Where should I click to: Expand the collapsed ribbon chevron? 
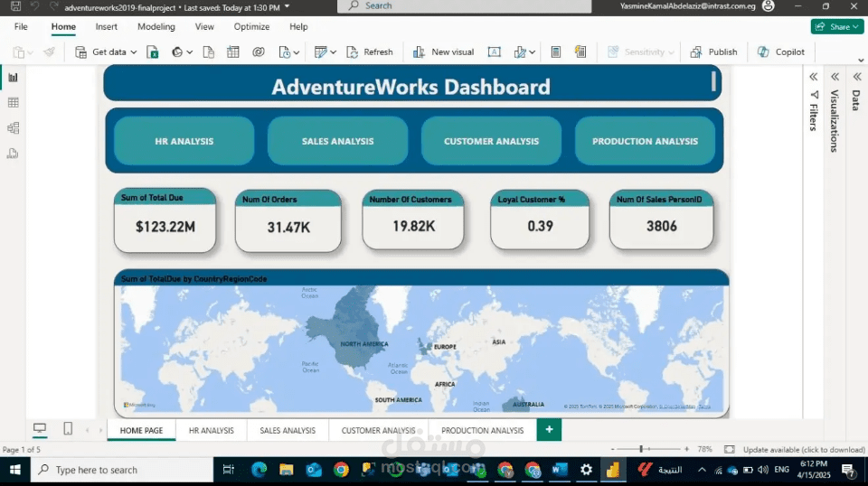click(861, 61)
